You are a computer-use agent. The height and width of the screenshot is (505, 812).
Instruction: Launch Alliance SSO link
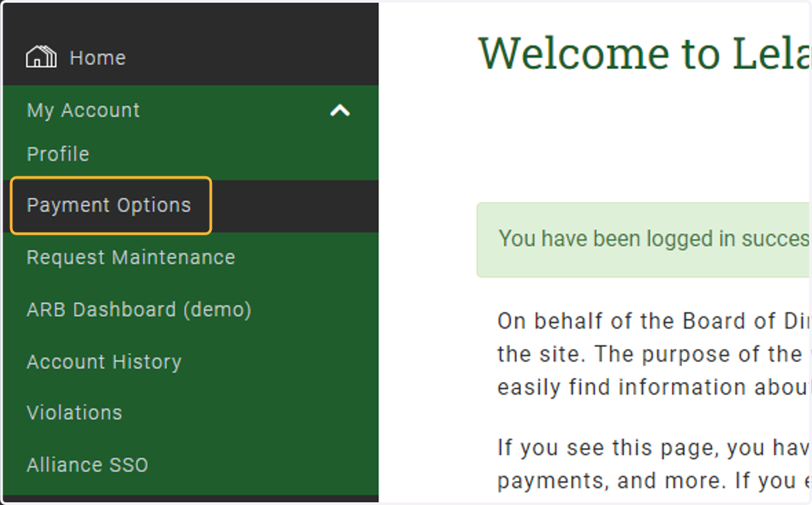coord(87,465)
